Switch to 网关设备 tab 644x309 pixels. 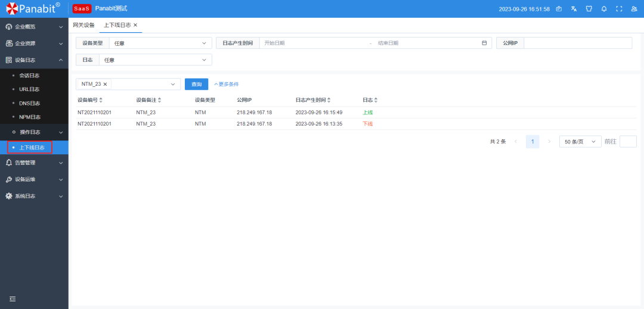[83, 25]
